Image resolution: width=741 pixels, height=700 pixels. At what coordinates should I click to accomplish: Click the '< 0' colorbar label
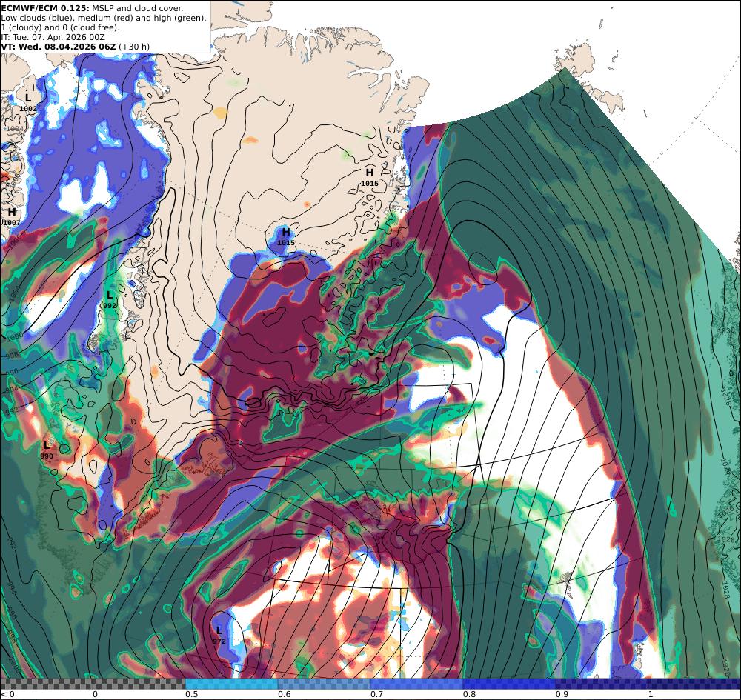[7, 694]
